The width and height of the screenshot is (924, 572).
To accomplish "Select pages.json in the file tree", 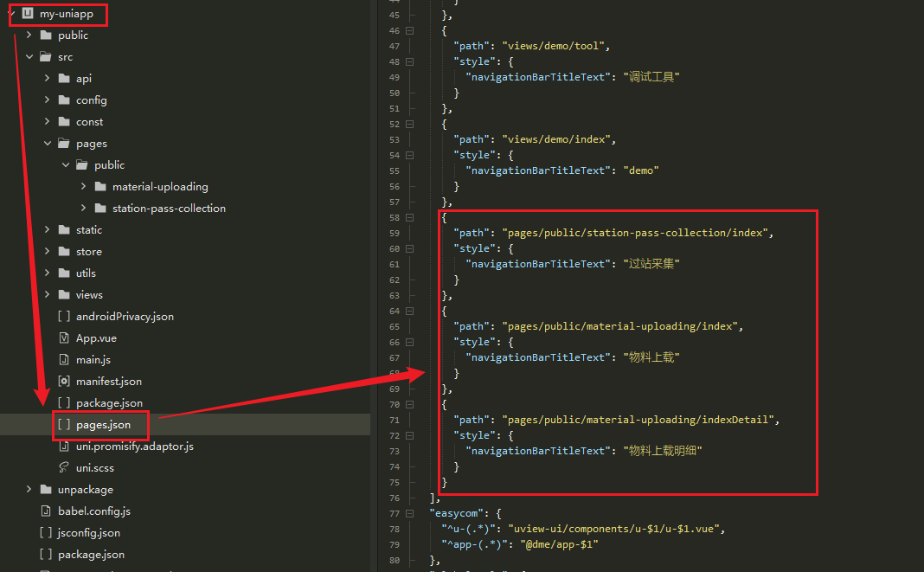I will [x=103, y=425].
